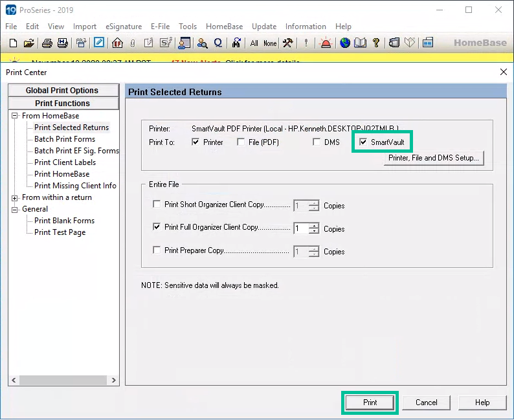This screenshot has height=420, width=514.
Task: Open the eSignature menu
Action: 124,26
